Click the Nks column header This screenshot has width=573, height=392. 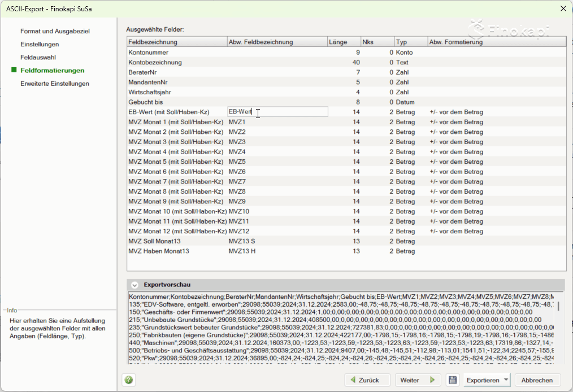coord(378,42)
